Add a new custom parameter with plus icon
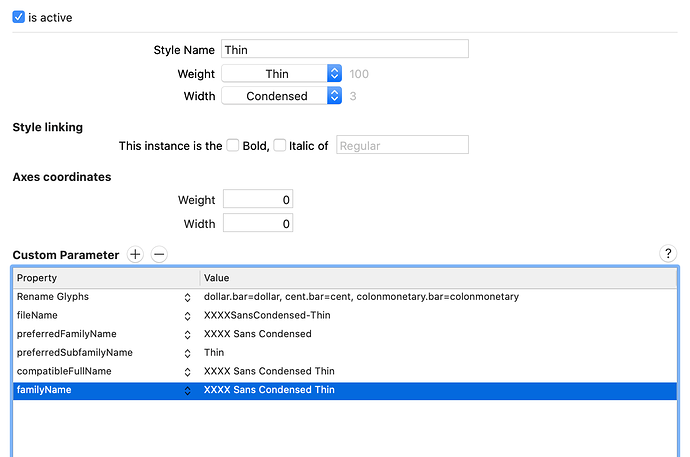 135,254
